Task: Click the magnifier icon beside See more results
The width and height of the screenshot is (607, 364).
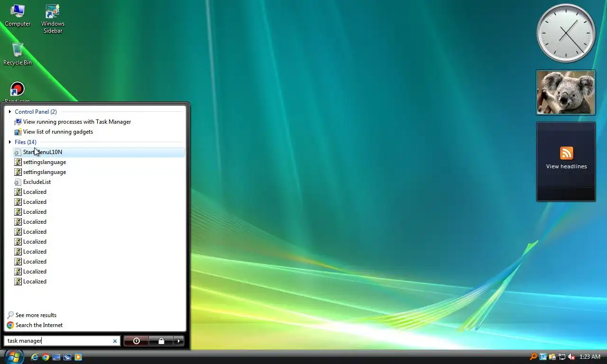Action: coord(10,315)
